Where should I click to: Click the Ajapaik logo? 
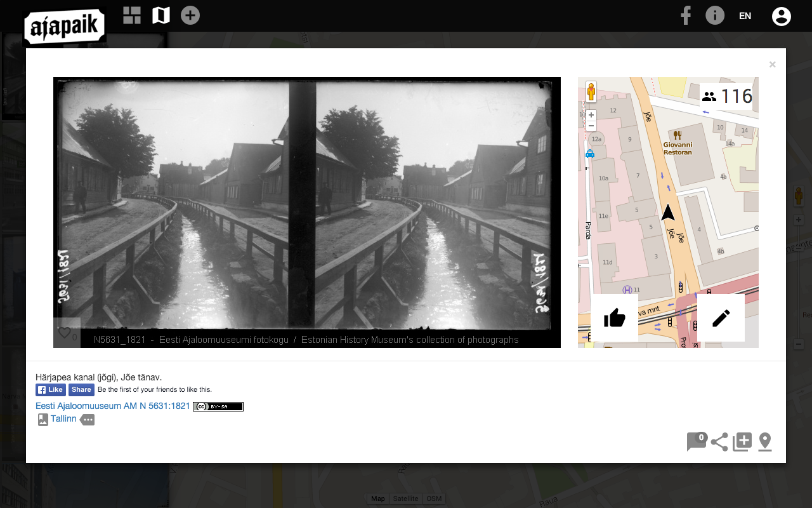click(x=64, y=27)
